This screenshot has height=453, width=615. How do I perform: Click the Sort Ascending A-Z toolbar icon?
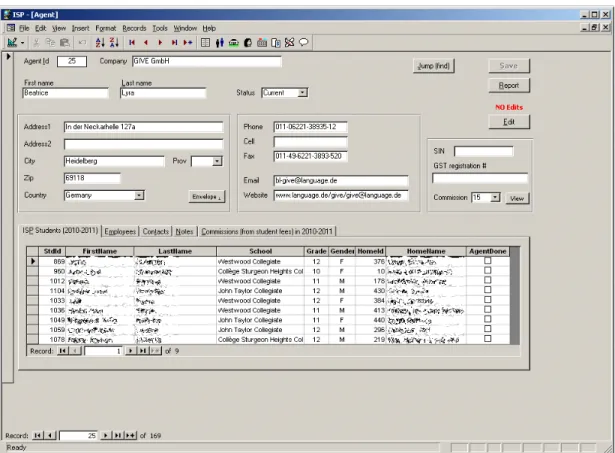[x=100, y=42]
